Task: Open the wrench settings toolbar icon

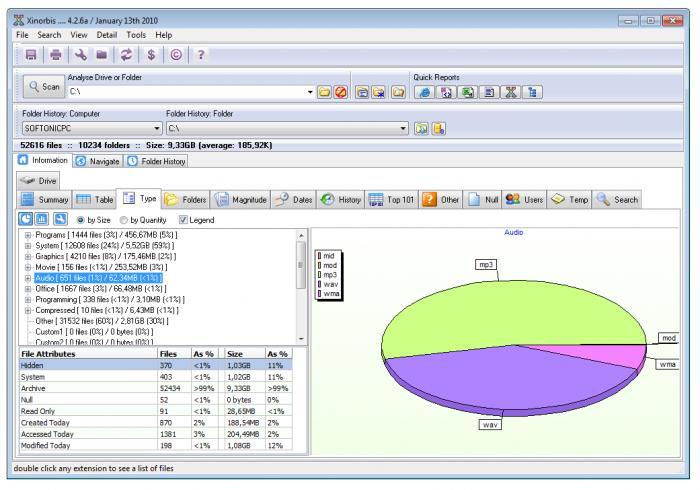Action: pyautogui.click(x=80, y=55)
